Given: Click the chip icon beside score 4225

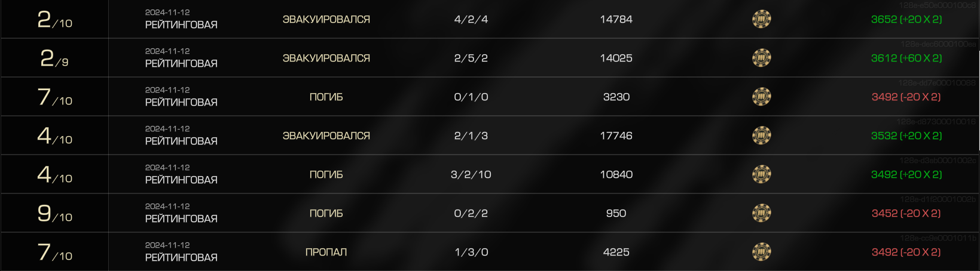Looking at the screenshot, I should click(x=761, y=252).
